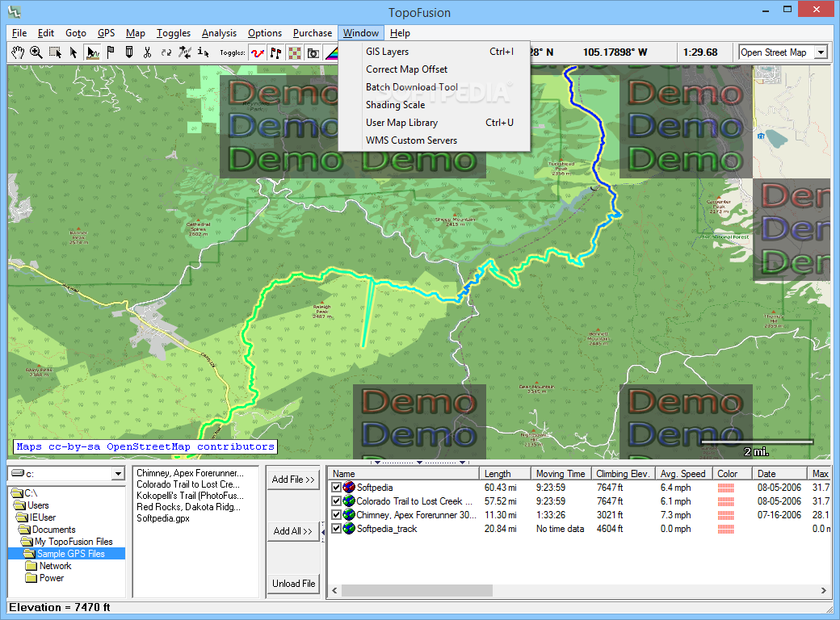Click the panel collapse arrow beside Add All

323,532
